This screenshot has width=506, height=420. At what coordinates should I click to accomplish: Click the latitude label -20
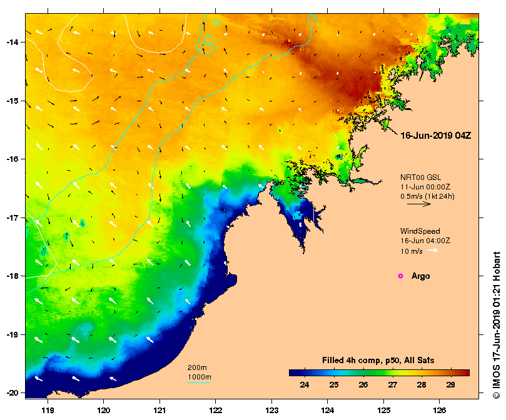pos(12,393)
